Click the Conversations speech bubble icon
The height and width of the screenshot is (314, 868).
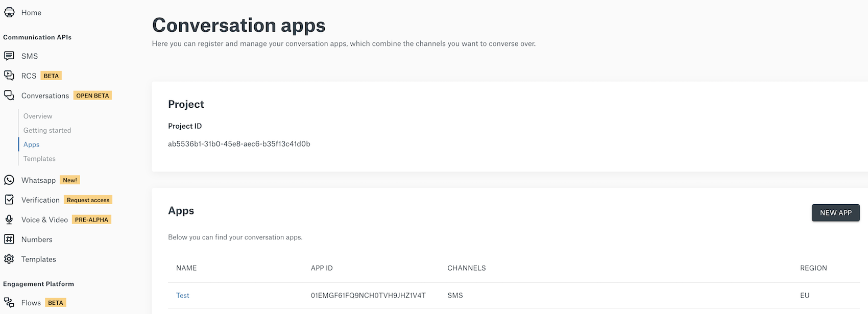click(9, 95)
